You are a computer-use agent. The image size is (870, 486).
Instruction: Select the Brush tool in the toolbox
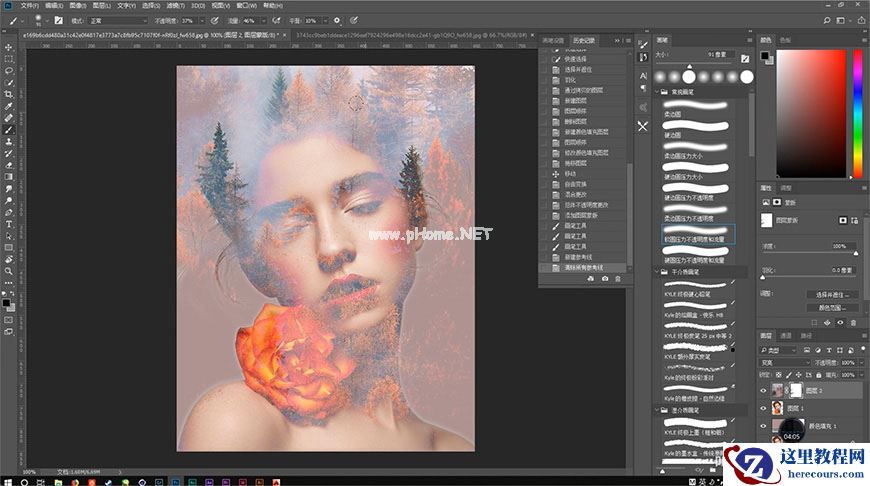point(8,130)
